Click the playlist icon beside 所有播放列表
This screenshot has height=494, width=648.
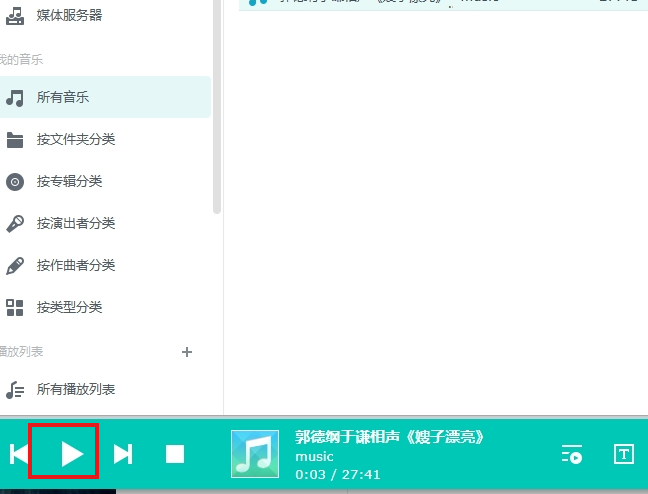[x=15, y=390]
